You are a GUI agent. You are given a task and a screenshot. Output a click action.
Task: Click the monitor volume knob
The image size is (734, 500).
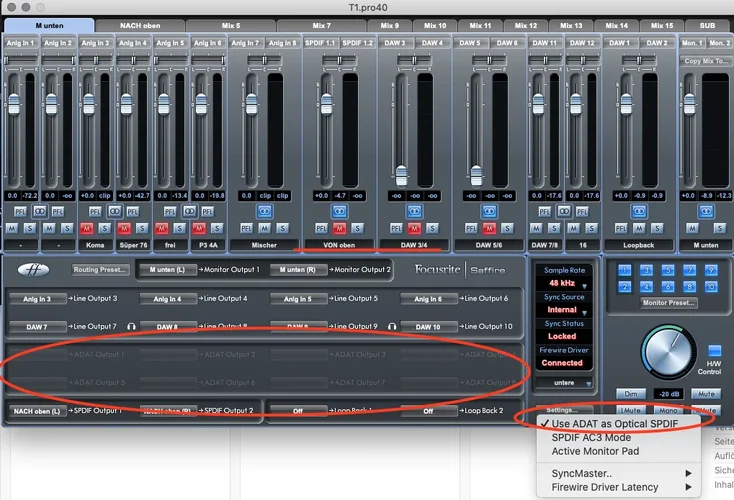click(x=667, y=352)
